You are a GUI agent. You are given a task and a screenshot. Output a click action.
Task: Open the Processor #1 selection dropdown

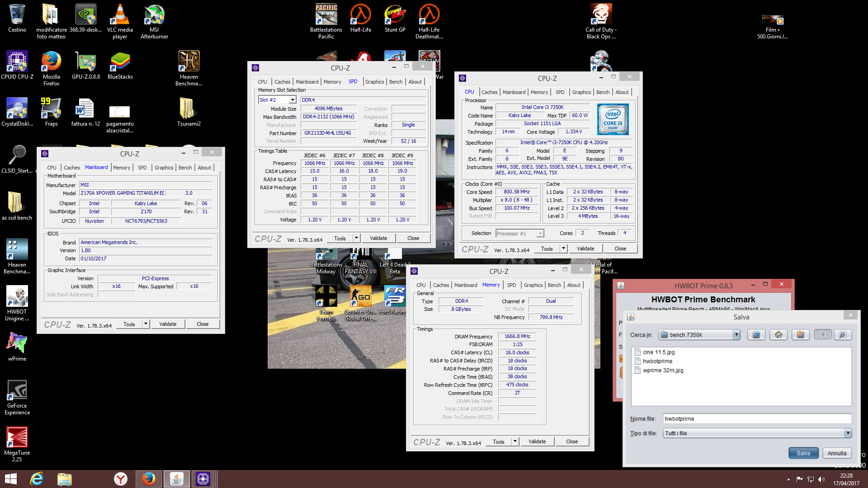(x=540, y=234)
